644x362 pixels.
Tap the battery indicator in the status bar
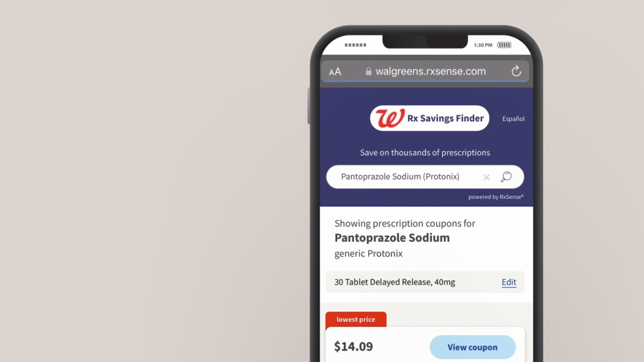504,45
